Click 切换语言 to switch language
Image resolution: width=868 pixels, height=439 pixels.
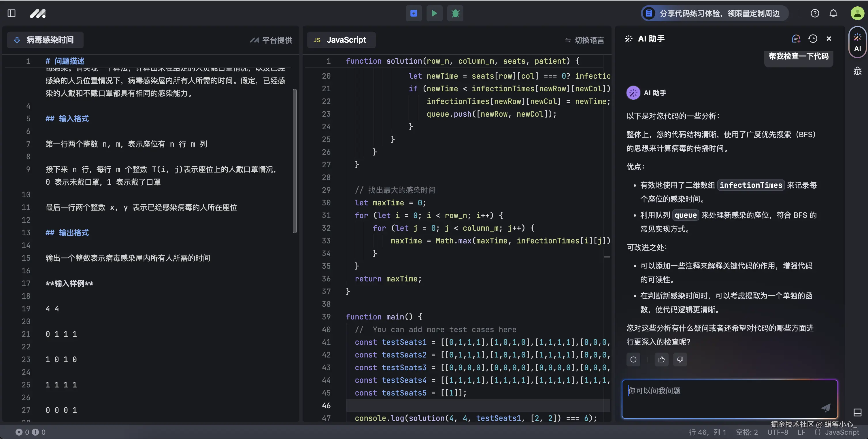585,40
